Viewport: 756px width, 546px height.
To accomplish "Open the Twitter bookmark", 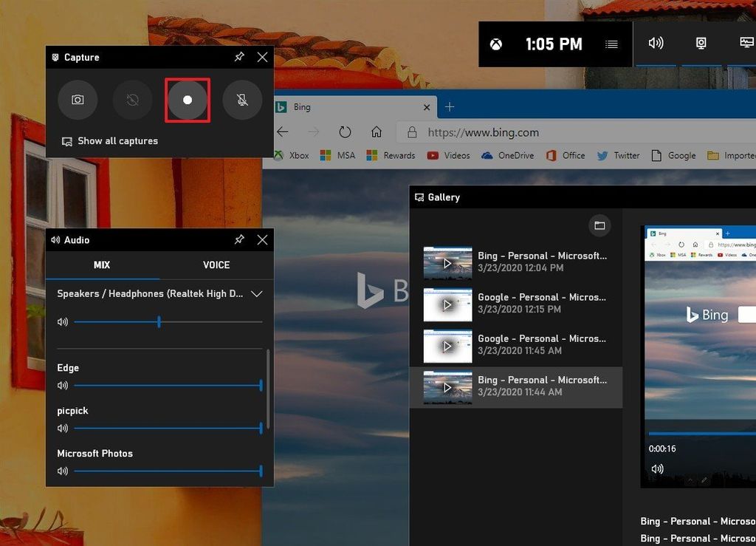I will tap(618, 155).
